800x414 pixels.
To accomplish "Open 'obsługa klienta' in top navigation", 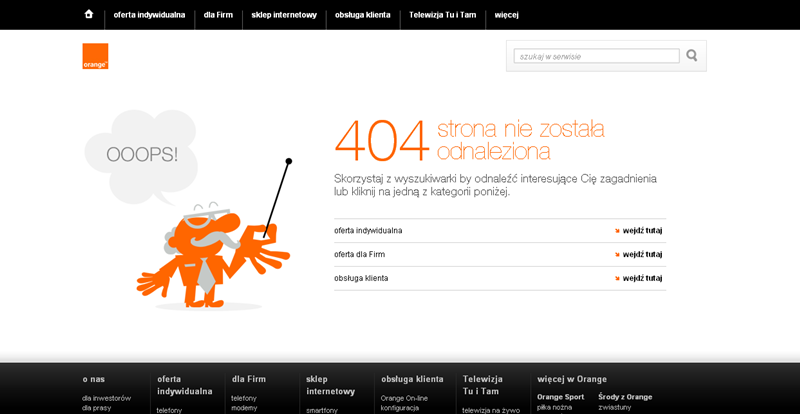I will tap(363, 15).
